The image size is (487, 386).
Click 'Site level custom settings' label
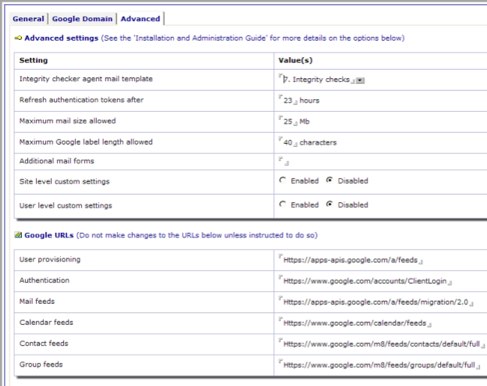pos(64,182)
